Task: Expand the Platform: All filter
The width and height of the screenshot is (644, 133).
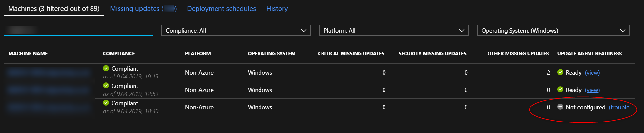Action: point(394,31)
